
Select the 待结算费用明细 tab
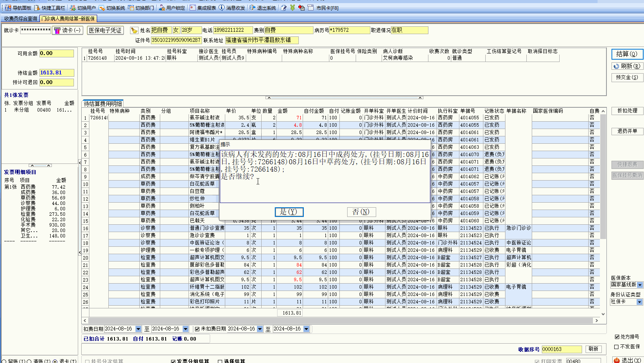click(103, 103)
